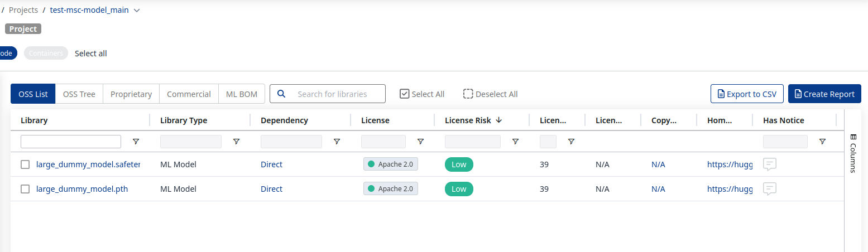868x252 pixels.
Task: Click the Export to CSV button
Action: point(747,94)
